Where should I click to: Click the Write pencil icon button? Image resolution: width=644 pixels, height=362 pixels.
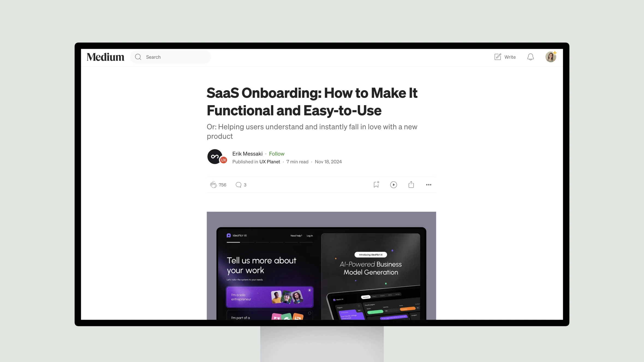coord(497,57)
